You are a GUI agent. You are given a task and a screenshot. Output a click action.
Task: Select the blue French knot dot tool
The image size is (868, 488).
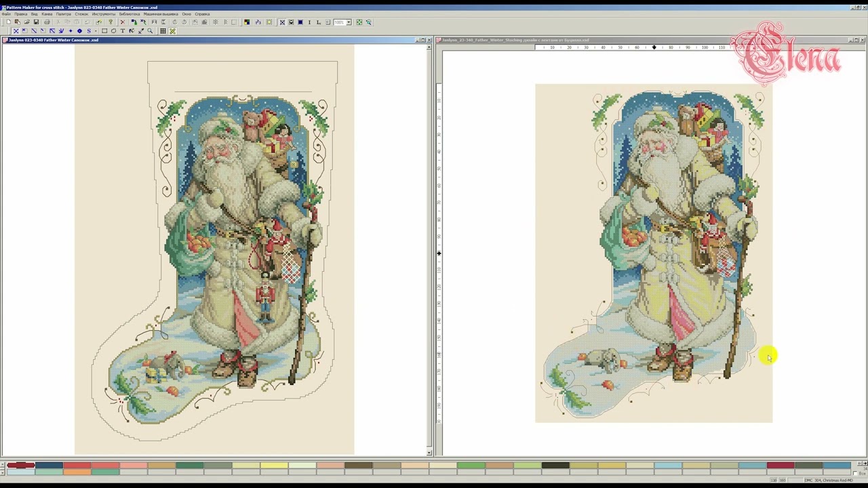[x=71, y=31]
